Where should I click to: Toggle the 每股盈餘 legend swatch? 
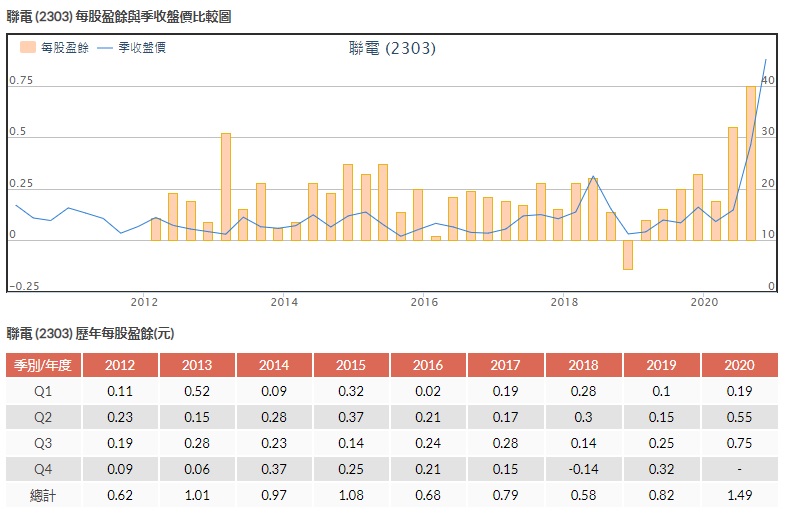tap(28, 47)
